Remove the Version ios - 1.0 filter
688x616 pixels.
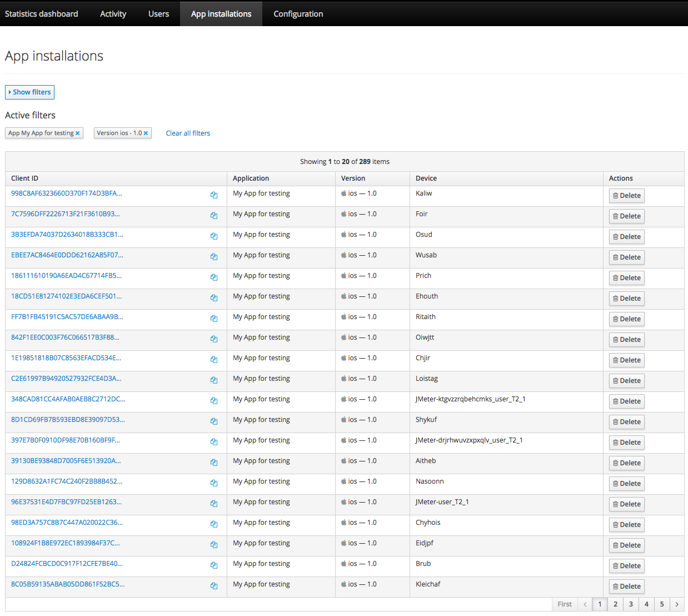(x=146, y=133)
